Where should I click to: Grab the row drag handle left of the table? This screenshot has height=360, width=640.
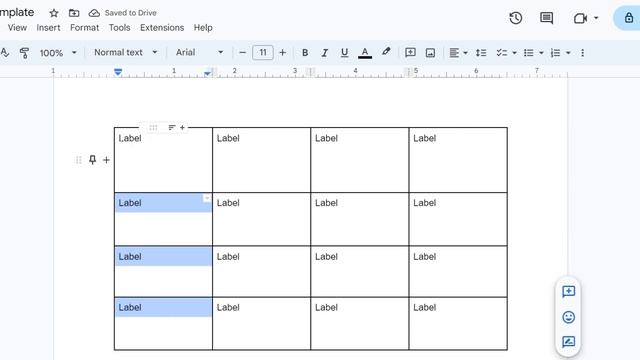coord(79,160)
